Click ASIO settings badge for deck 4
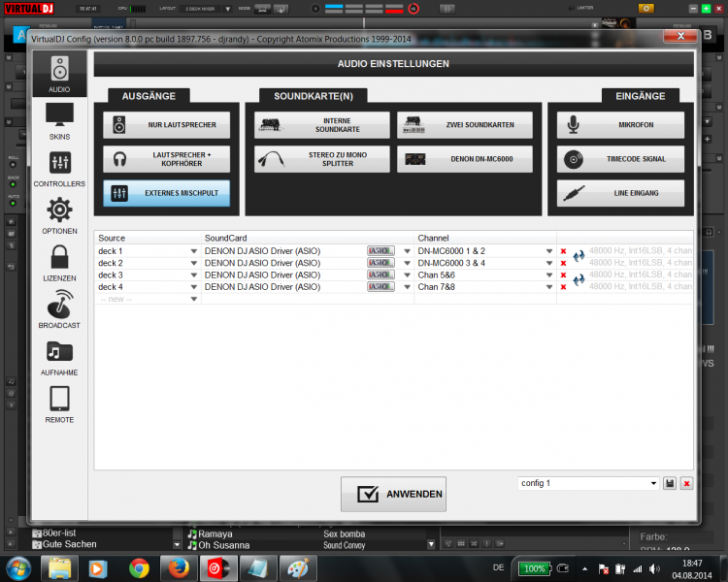 381,287
